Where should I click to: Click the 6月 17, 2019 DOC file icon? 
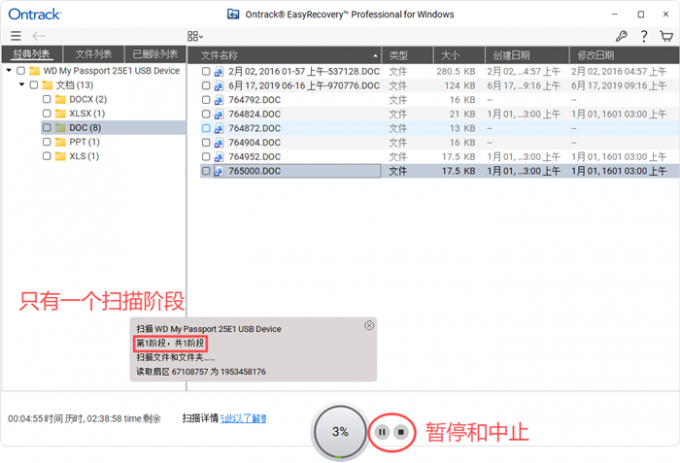click(219, 86)
